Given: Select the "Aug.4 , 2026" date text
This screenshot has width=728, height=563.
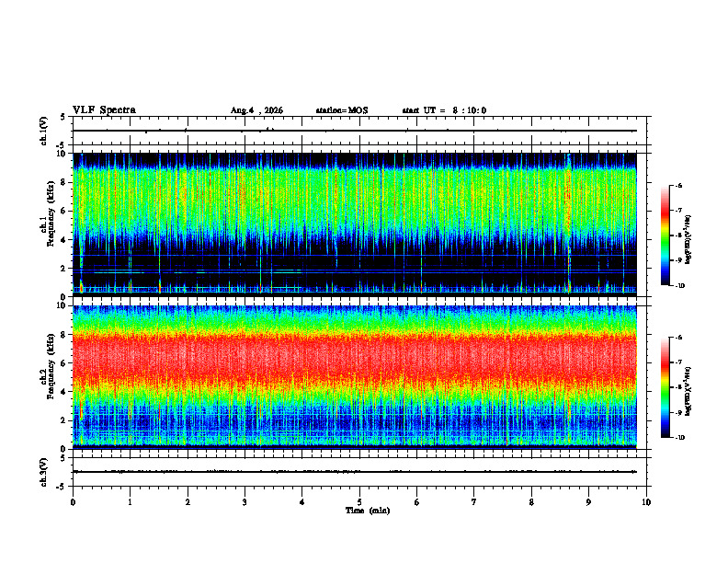Looking at the screenshot, I should coord(256,110).
